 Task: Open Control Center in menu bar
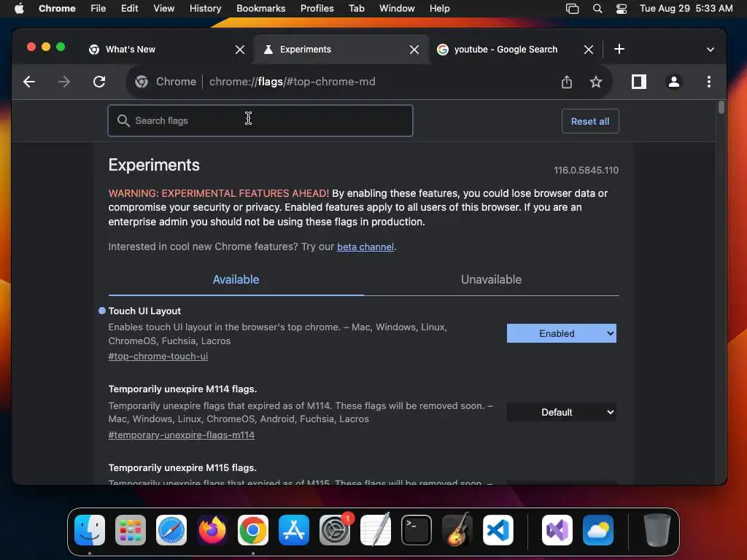coord(622,9)
